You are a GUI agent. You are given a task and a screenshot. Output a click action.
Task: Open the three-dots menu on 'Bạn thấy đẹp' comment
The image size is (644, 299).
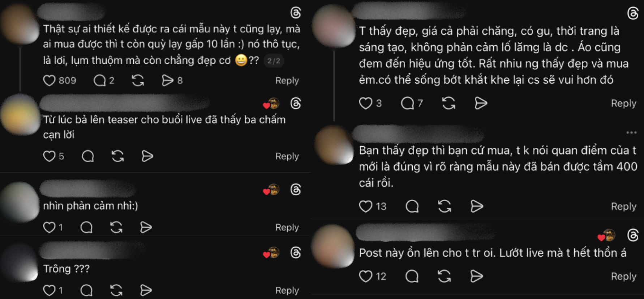coord(631,132)
